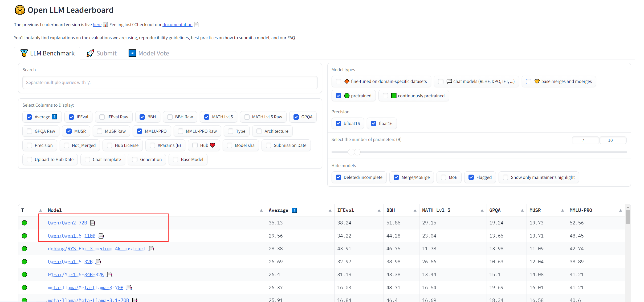Sort by the Model column arrow
Screen dimensions: 644x302
pyautogui.click(x=261, y=210)
